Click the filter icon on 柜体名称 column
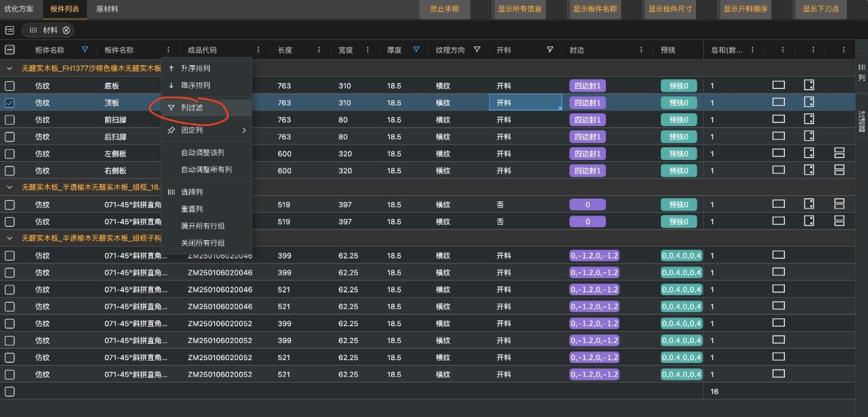This screenshot has width=868, height=417. coord(85,50)
